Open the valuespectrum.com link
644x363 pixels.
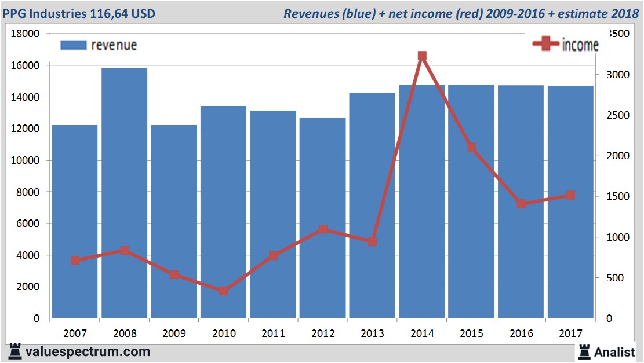pos(88,352)
